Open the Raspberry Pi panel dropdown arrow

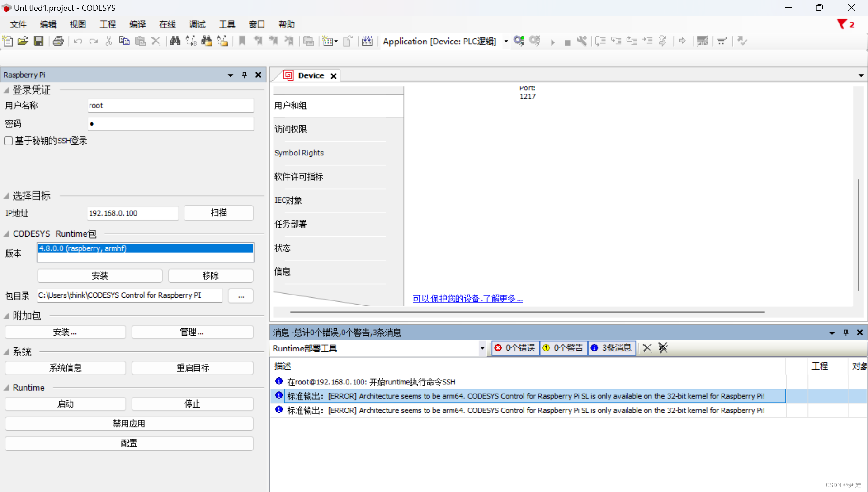coord(231,75)
